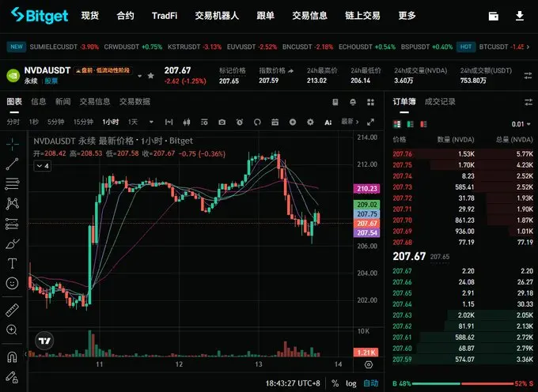
Task: Activate the zoom-in magnifier tool
Action: [12, 330]
